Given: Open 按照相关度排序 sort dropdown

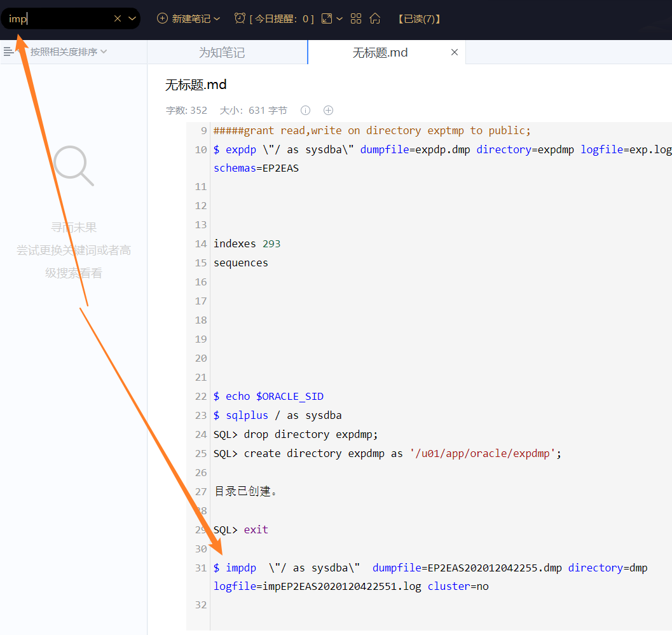Looking at the screenshot, I should (68, 52).
